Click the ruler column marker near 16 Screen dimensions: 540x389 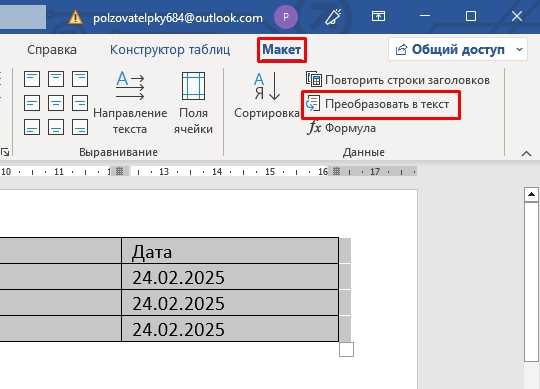pyautogui.click(x=337, y=171)
